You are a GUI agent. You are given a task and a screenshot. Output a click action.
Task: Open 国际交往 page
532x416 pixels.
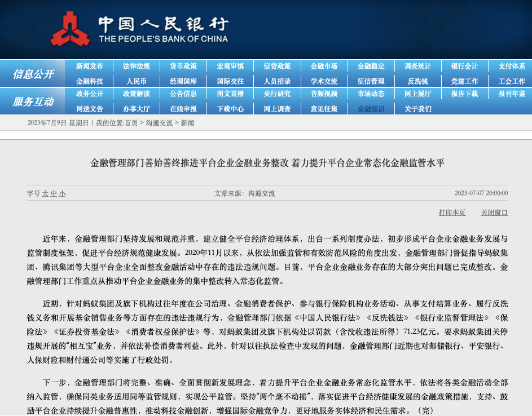(x=230, y=81)
